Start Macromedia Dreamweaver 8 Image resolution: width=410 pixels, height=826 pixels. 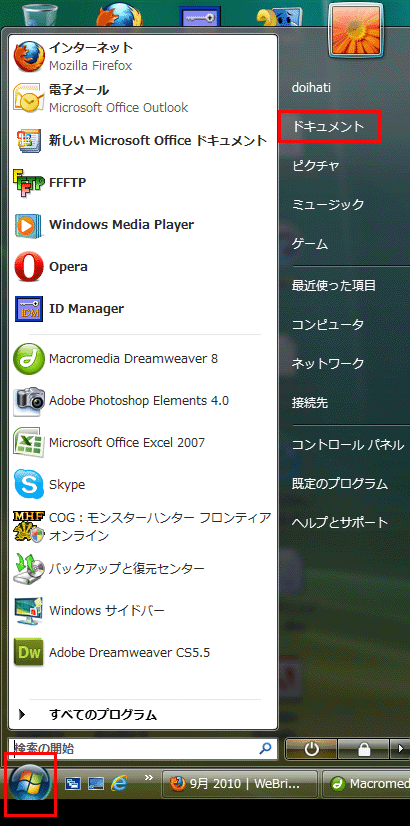[142, 359]
